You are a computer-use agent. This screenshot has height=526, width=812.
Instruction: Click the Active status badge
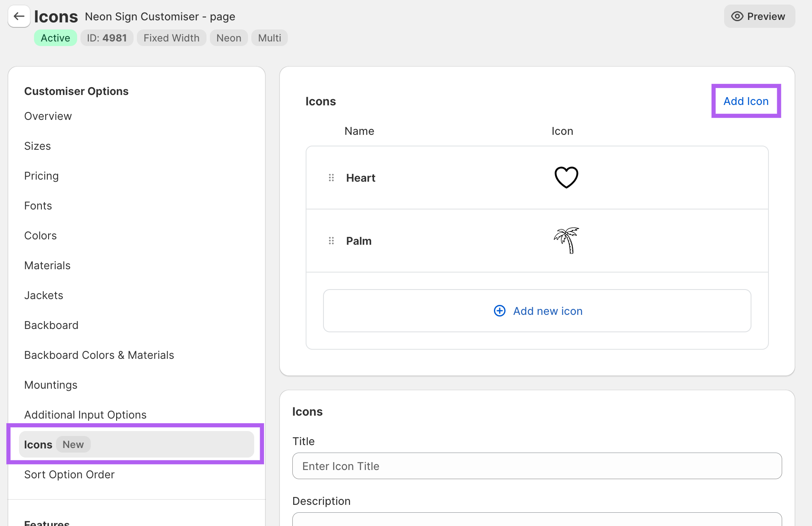(55, 38)
